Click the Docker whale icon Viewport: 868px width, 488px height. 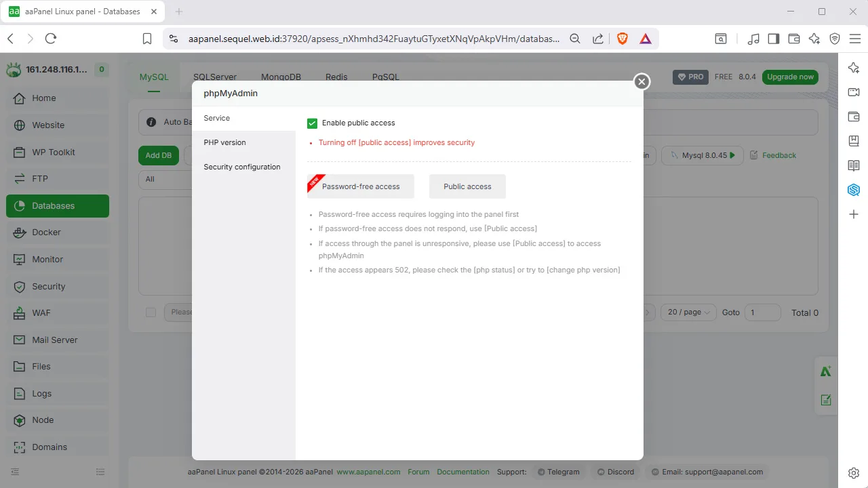pyautogui.click(x=19, y=232)
